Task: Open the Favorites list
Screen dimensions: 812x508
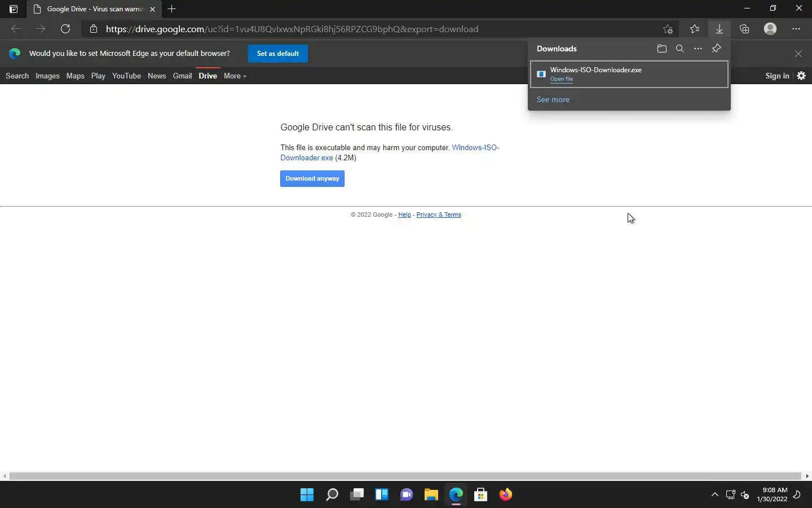Action: coord(695,29)
